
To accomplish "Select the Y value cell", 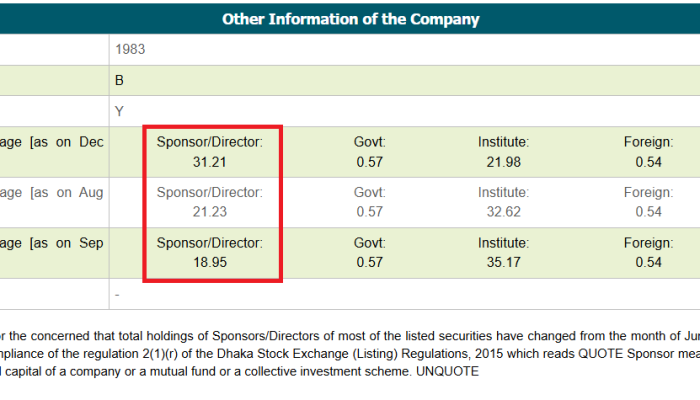I will (120, 111).
